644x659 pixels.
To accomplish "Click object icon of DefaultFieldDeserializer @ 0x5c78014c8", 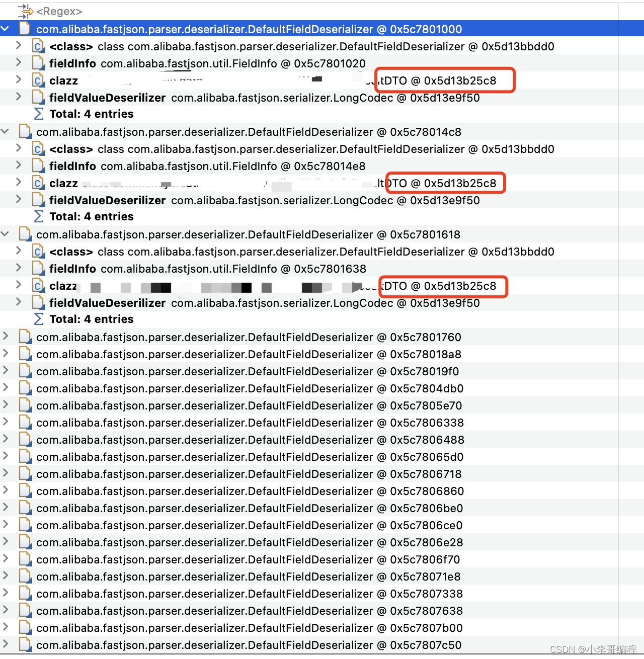I will [25, 132].
